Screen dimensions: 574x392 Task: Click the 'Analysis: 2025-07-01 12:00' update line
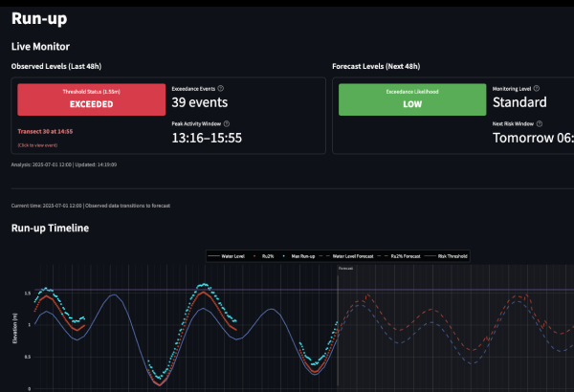(64, 164)
